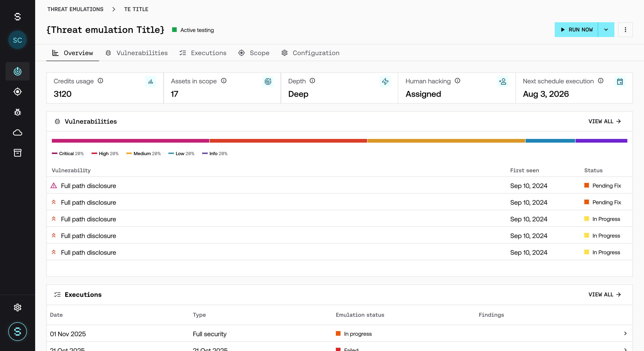The width and height of the screenshot is (644, 351).
Task: Click the Credits usage bar chart icon
Action: click(151, 81)
